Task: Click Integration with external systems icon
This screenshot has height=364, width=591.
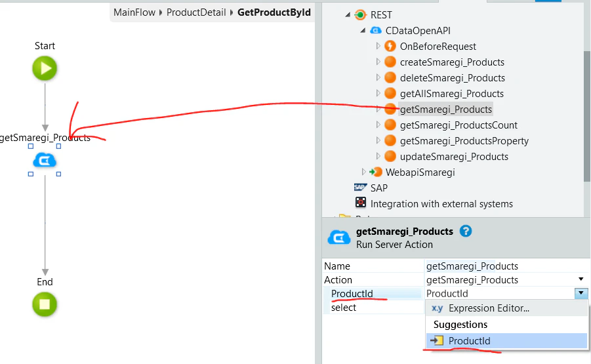Action: coord(361,203)
